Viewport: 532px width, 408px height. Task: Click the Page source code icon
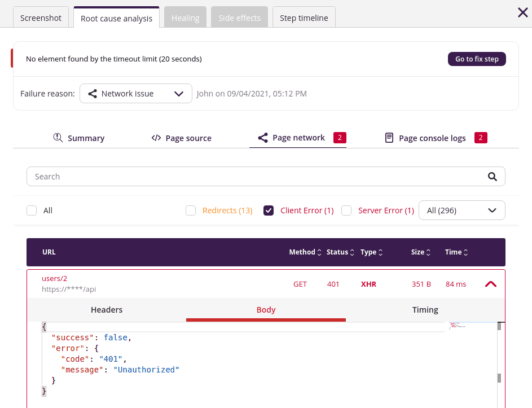[156, 137]
